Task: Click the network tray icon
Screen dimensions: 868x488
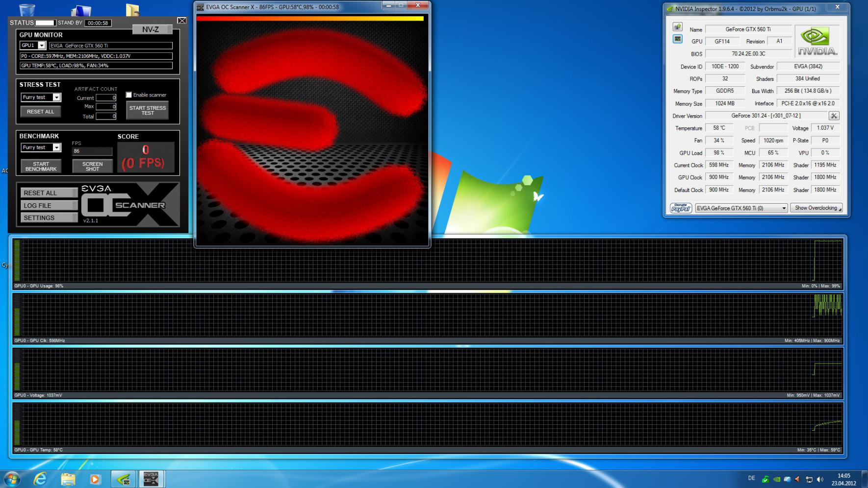Action: tap(809, 479)
